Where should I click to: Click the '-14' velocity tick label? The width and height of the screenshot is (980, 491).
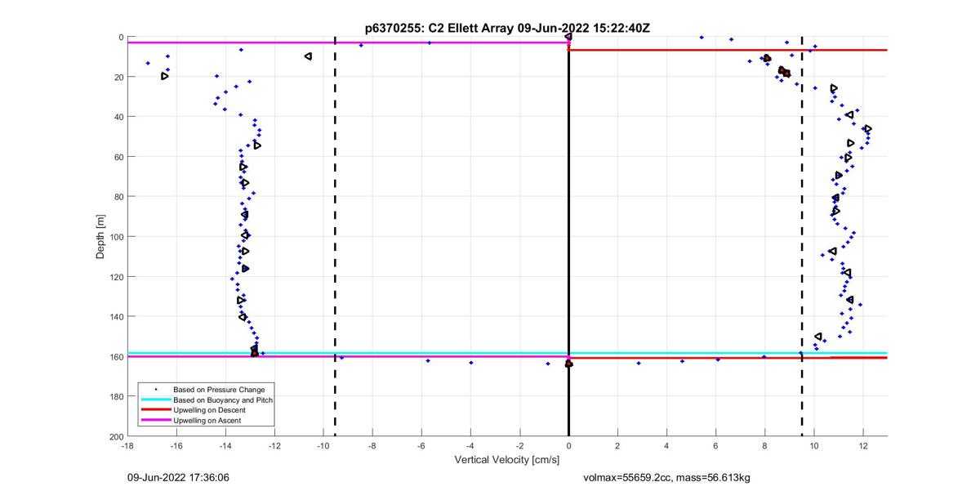pos(225,446)
